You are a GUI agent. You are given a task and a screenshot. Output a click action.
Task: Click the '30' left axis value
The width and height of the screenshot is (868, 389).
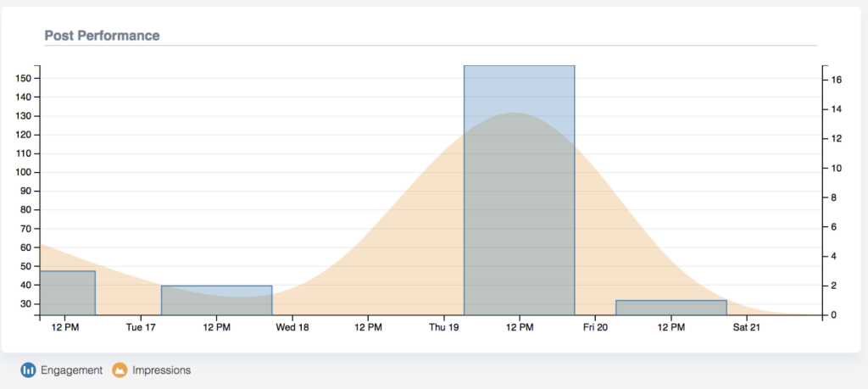(x=26, y=303)
